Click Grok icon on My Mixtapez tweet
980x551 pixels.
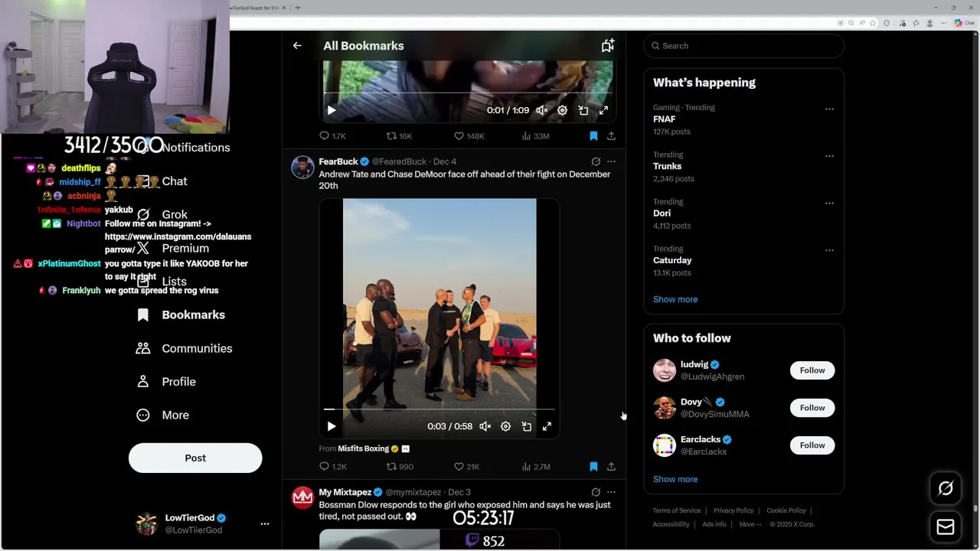596,492
